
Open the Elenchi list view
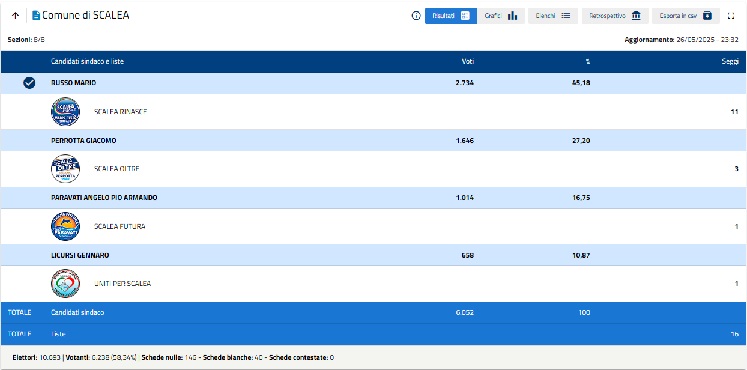553,16
